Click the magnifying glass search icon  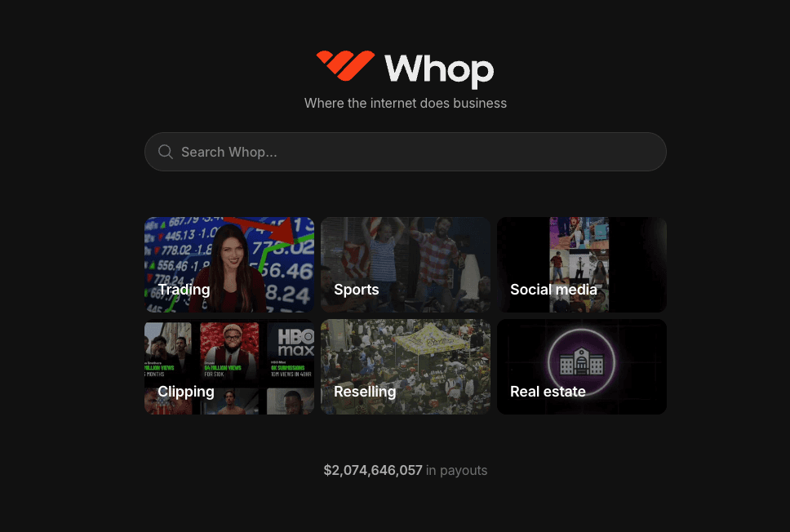[x=165, y=152]
